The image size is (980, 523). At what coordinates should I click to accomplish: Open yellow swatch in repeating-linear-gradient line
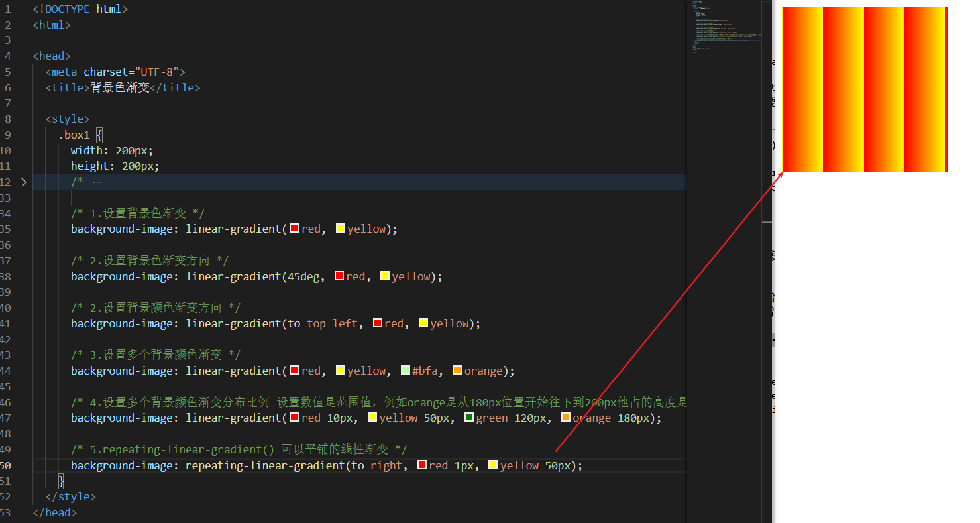[493, 465]
